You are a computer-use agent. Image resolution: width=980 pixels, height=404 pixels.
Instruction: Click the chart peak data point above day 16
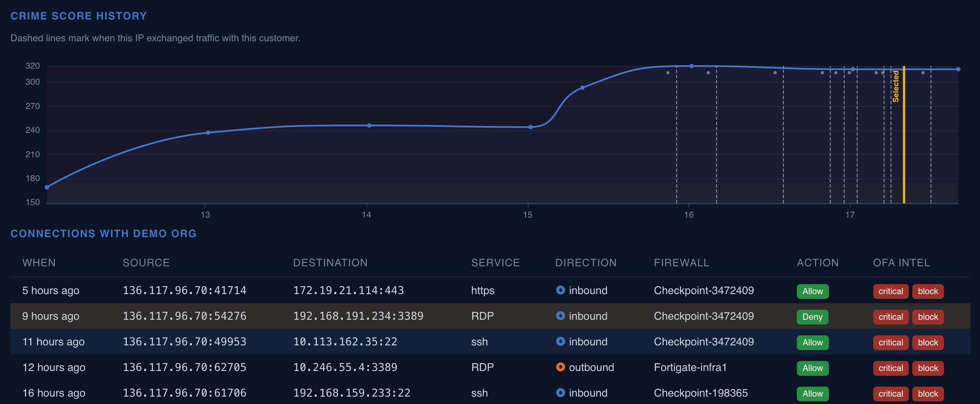coord(692,66)
